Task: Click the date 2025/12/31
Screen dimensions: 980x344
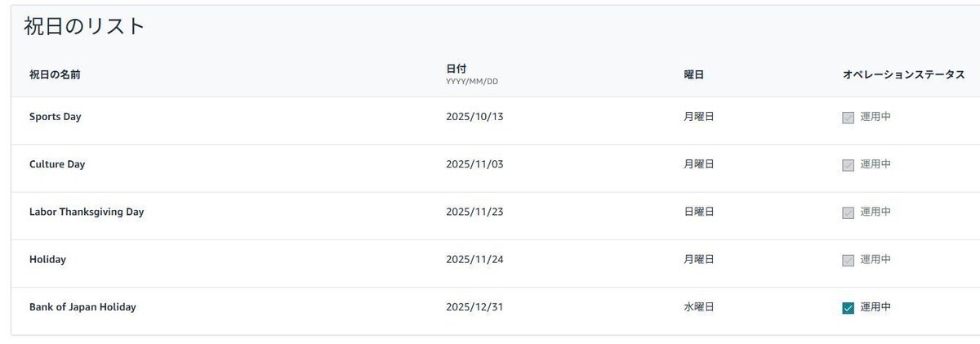Action: pyautogui.click(x=474, y=307)
